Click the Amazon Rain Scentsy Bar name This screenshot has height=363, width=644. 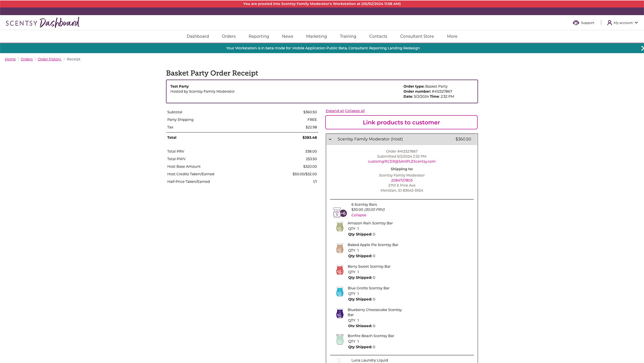click(x=370, y=223)
